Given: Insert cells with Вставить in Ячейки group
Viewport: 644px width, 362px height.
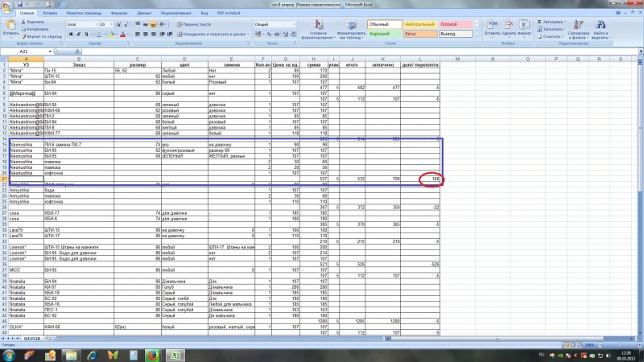Looking at the screenshot, I should tap(492, 28).
